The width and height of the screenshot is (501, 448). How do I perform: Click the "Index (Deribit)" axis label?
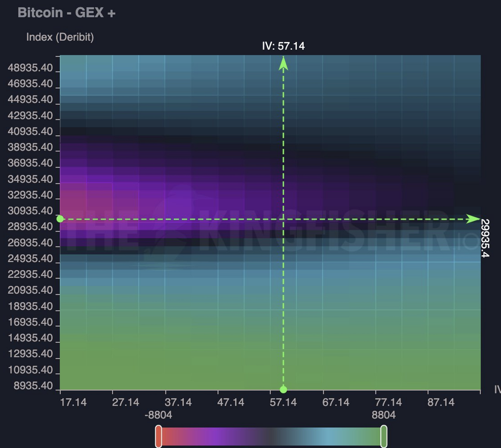[60, 37]
